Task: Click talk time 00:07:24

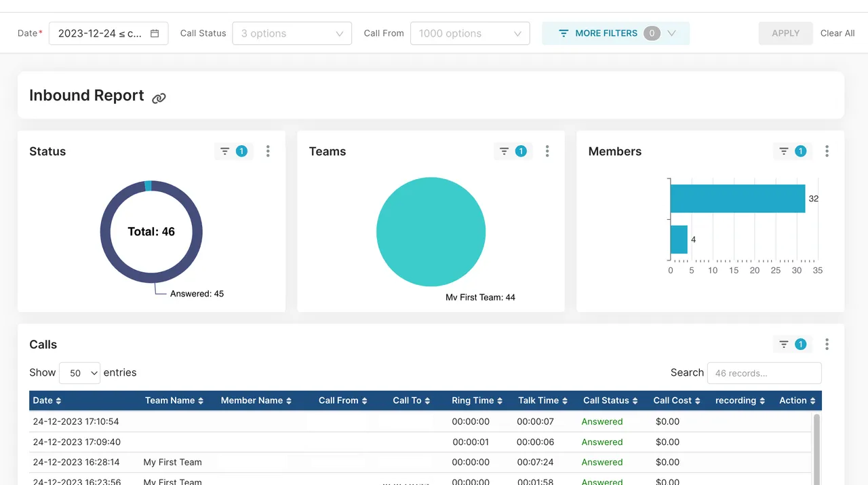Action: (535, 462)
